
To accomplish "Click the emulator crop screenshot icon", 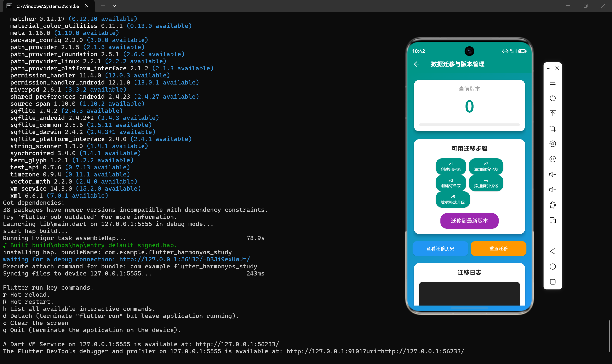I will pos(553,128).
